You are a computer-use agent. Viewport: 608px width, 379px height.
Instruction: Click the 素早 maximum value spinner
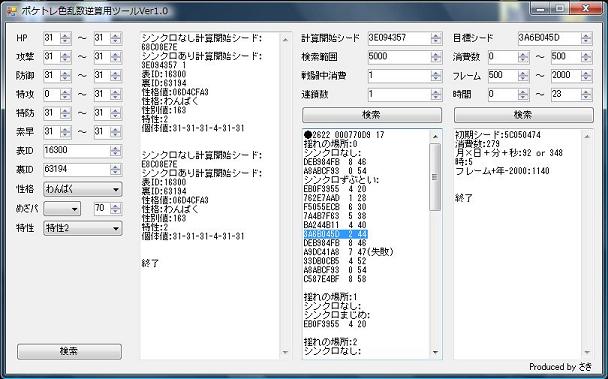coord(108,132)
